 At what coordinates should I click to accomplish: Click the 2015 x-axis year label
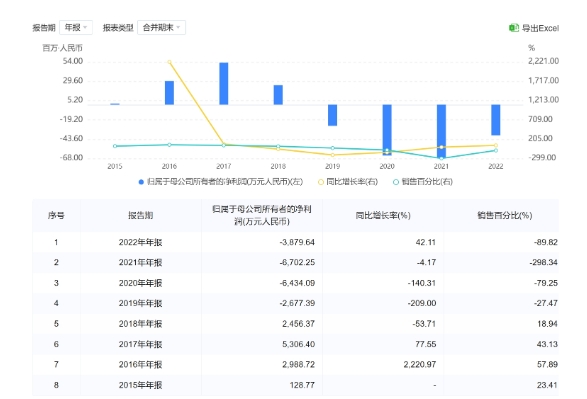click(115, 167)
